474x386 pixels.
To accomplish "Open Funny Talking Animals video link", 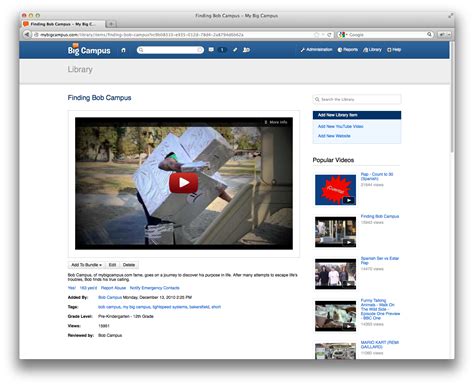I will click(380, 309).
